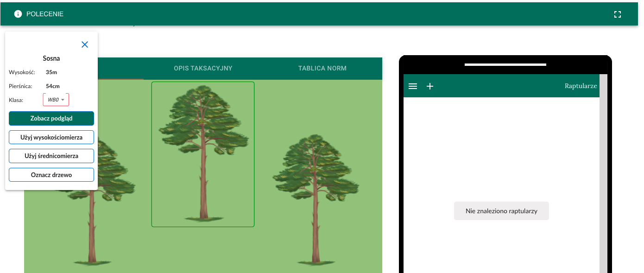Click Zobacz podgląd button
The image size is (644, 273).
pos(51,118)
